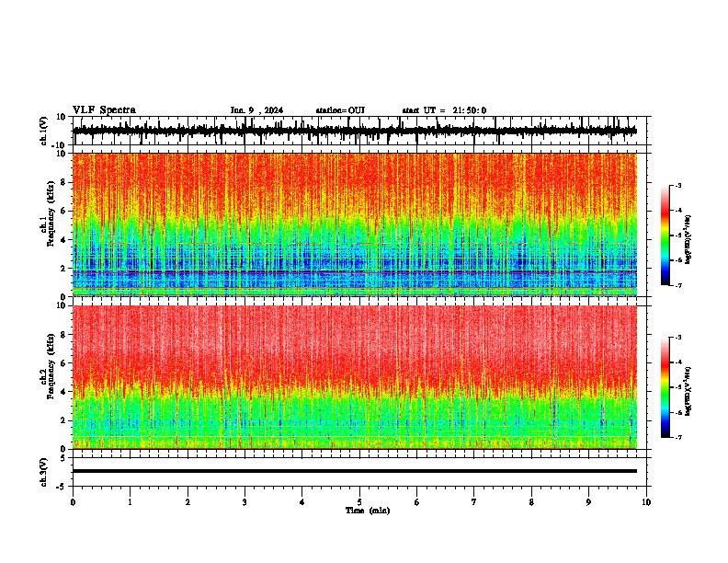The image size is (728, 563).
Task: Click the ch.1 log(PSD) color bar label
Action: coord(688,239)
